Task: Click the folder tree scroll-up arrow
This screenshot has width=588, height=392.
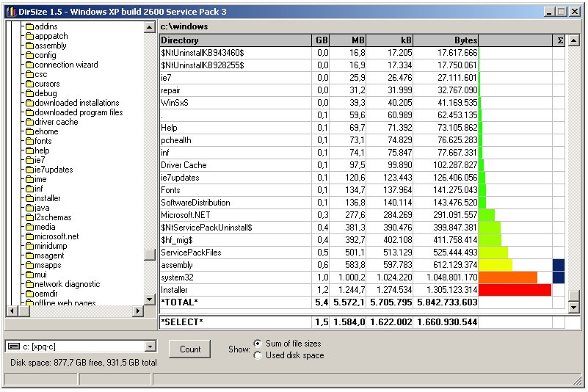Action: point(150,26)
